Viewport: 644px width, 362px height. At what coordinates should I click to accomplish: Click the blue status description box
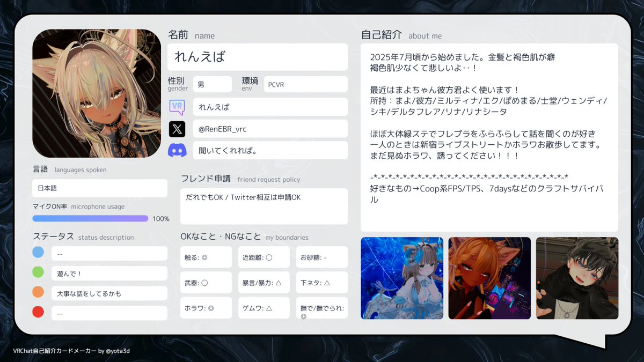[x=109, y=254]
